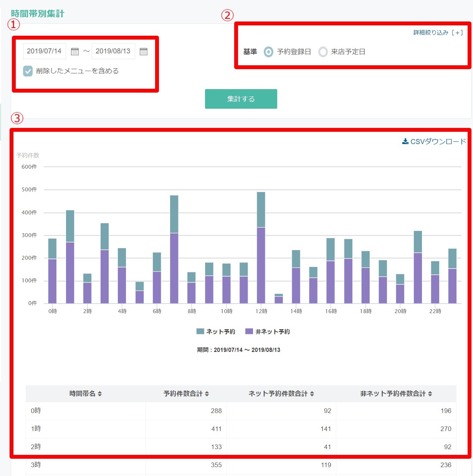The width and height of the screenshot is (473, 476).
Task: Select the 予約登録日 radio button
Action: coord(269,51)
